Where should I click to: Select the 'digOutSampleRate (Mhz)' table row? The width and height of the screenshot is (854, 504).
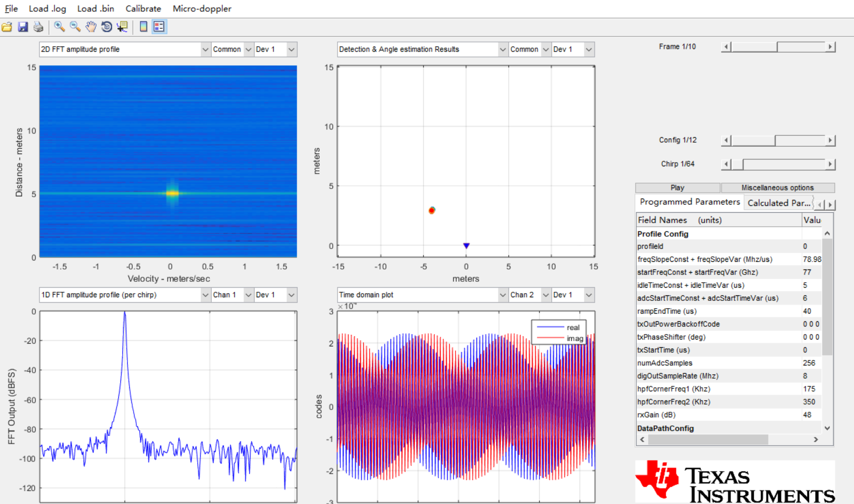coord(729,376)
